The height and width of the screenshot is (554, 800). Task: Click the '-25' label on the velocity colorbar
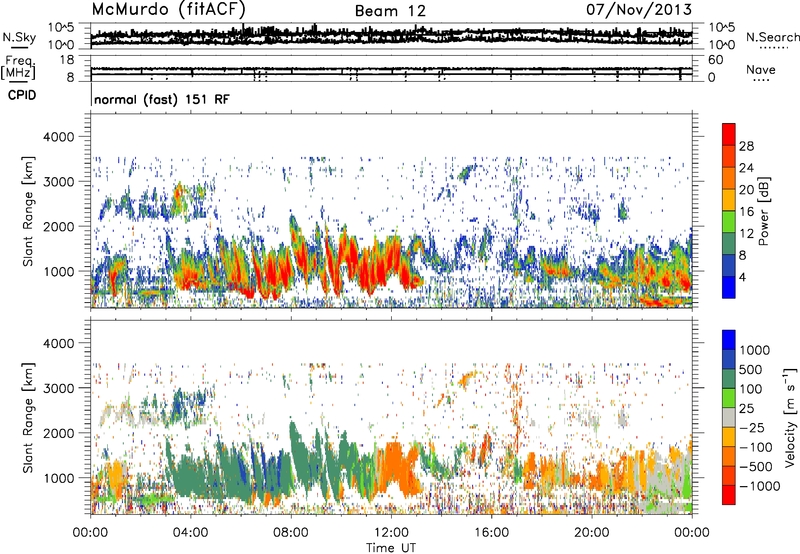pos(753,428)
